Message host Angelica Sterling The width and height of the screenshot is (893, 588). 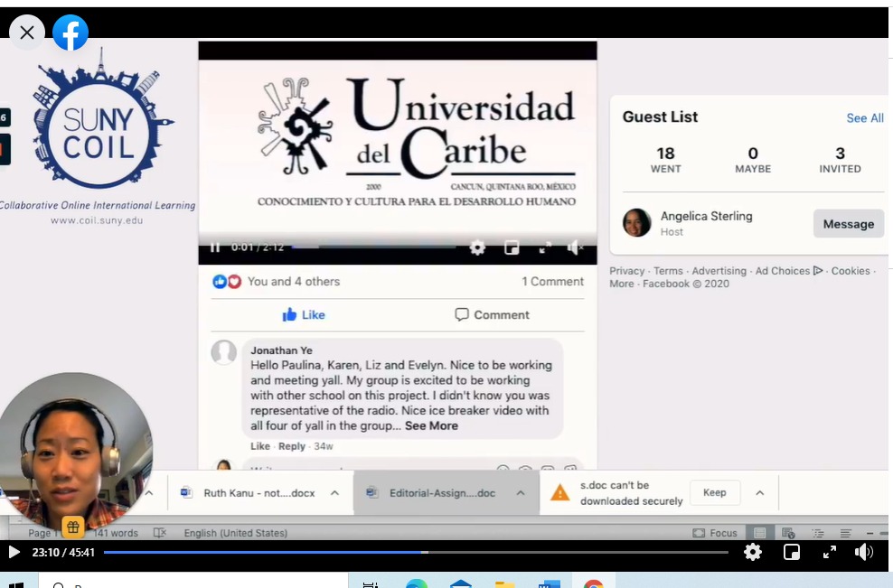point(848,224)
